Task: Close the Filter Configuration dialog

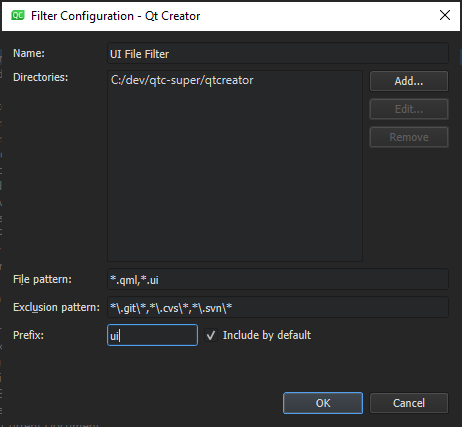Action: pyautogui.click(x=445, y=15)
